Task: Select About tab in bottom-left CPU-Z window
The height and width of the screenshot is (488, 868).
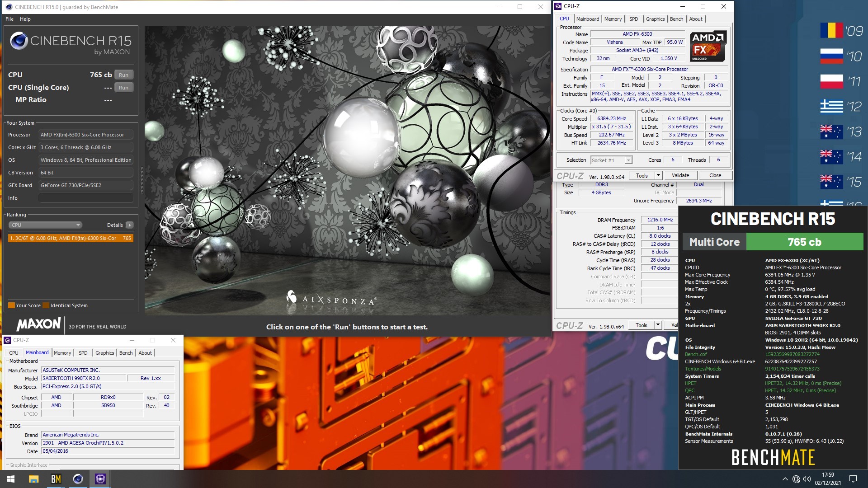Action: point(145,353)
